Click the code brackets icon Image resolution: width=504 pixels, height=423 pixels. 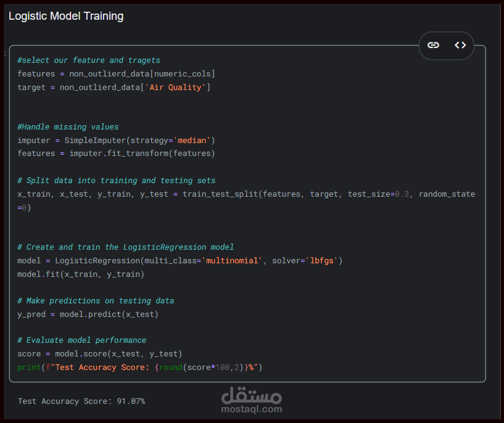point(460,45)
